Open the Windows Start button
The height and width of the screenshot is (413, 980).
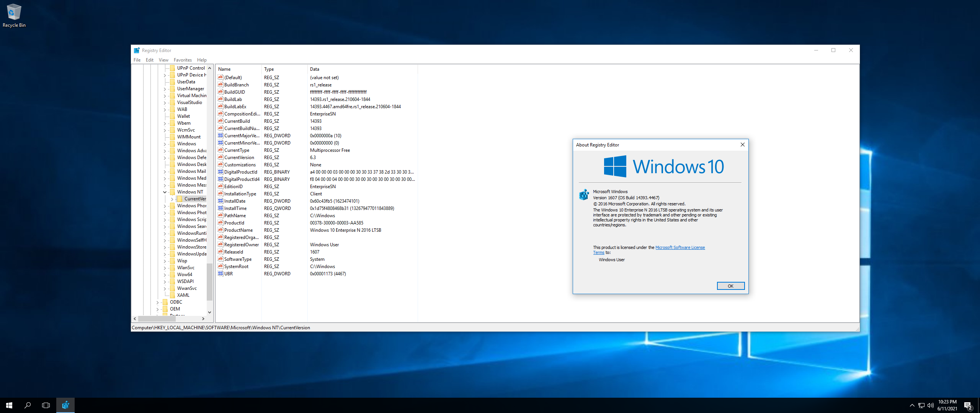(x=9, y=405)
